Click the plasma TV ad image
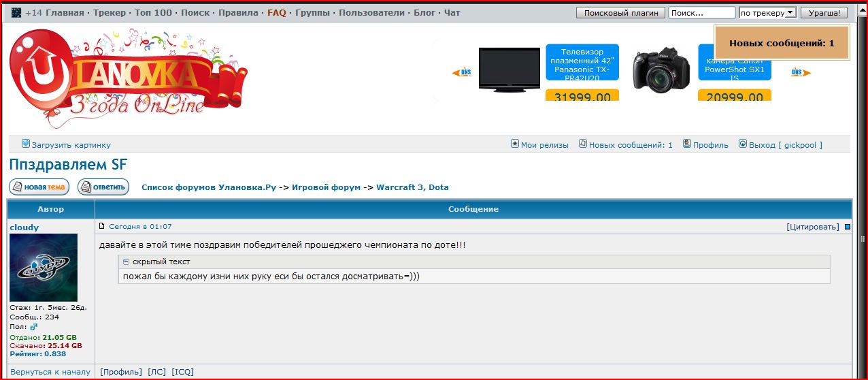 pos(510,69)
